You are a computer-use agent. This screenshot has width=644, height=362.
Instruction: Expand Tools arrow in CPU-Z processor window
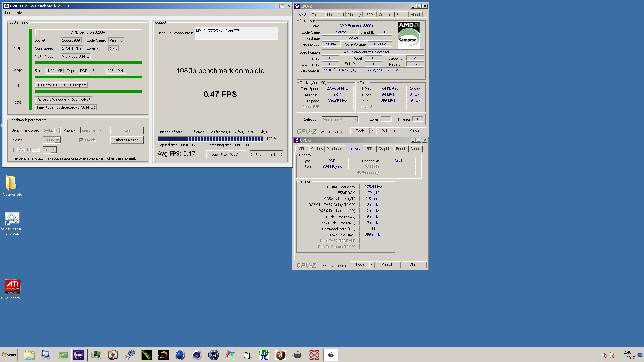[372, 131]
